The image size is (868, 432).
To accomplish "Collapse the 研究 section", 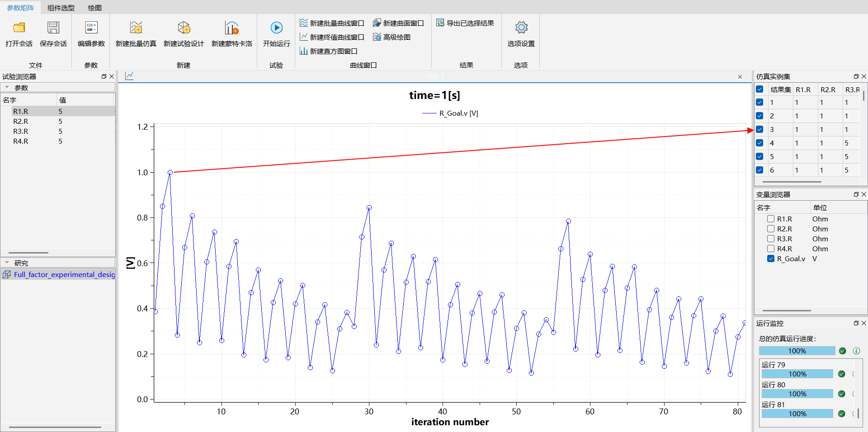I will pos(7,263).
